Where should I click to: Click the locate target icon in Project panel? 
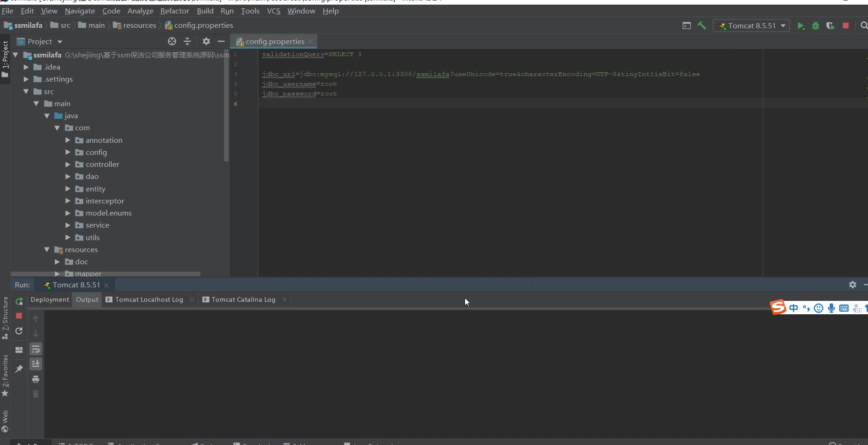pyautogui.click(x=172, y=42)
